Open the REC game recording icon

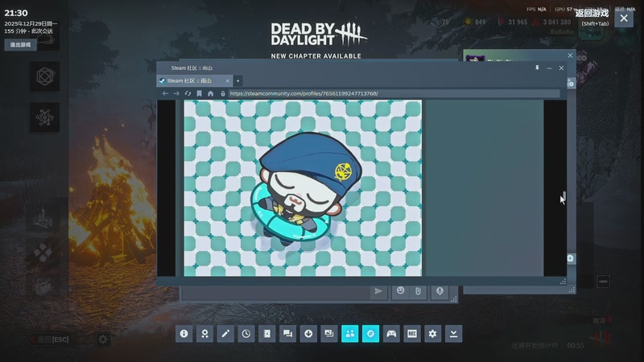pos(412,334)
